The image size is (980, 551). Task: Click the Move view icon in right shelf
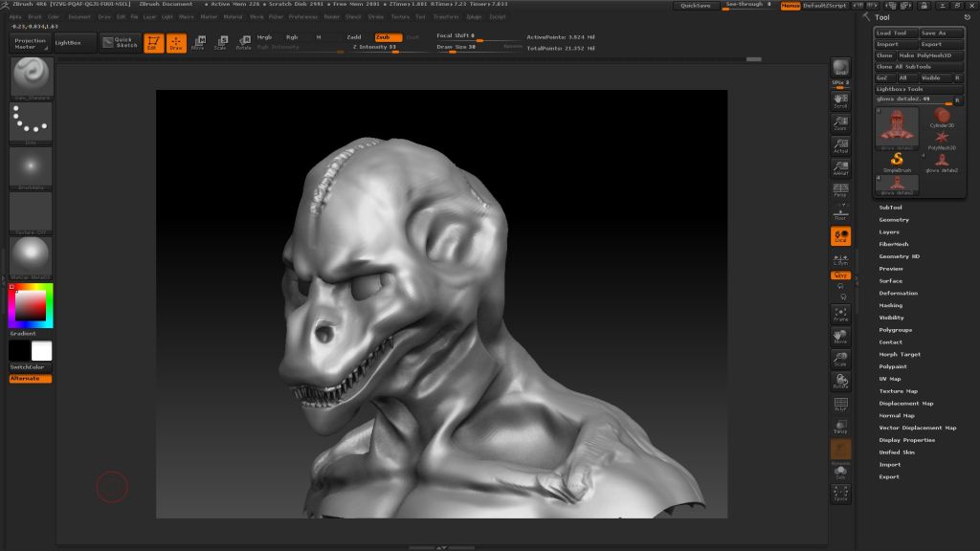[x=840, y=337]
